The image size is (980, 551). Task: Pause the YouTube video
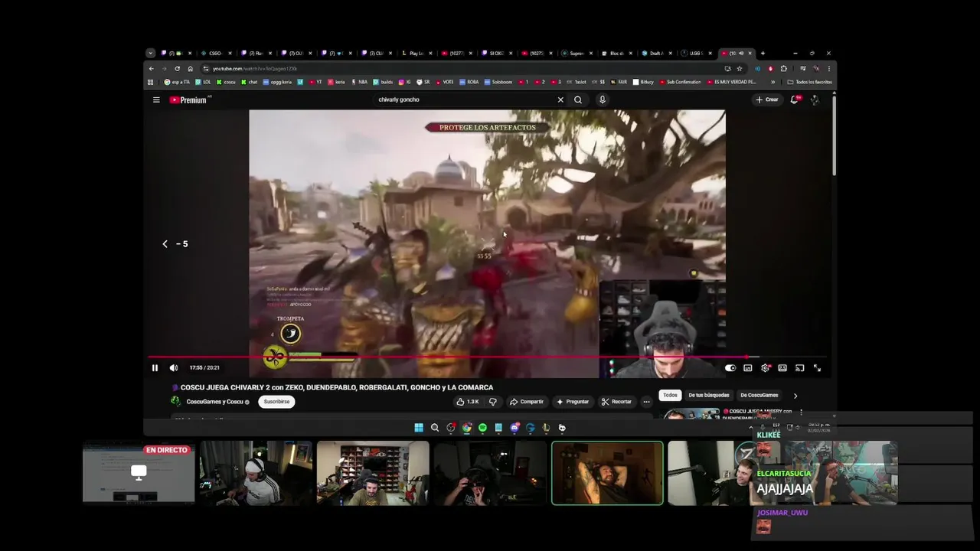pyautogui.click(x=155, y=368)
